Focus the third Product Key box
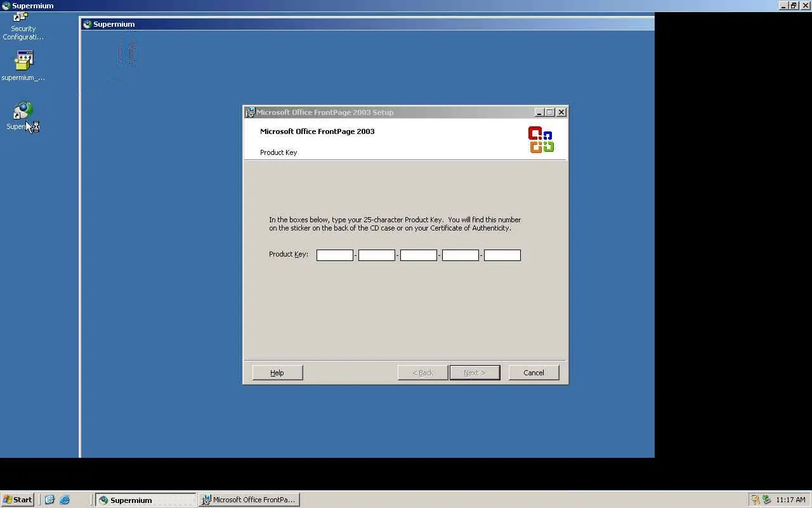 419,255
